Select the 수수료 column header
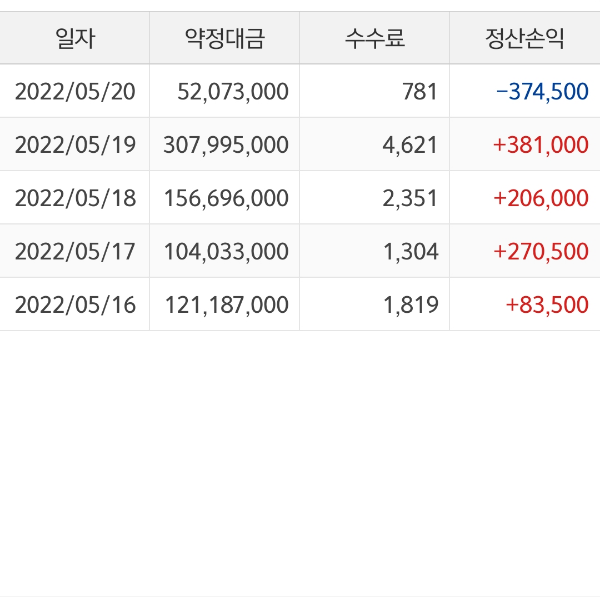600x600 pixels. click(375, 40)
